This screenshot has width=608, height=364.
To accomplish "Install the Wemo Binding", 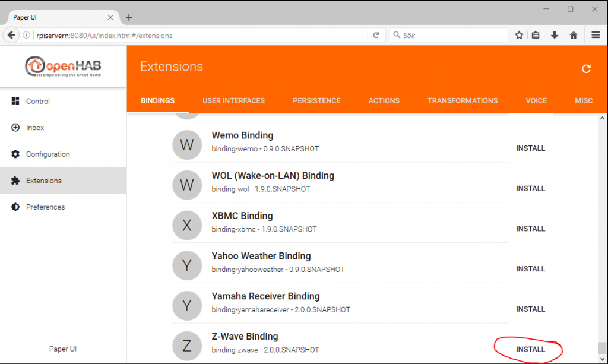I will click(x=530, y=148).
